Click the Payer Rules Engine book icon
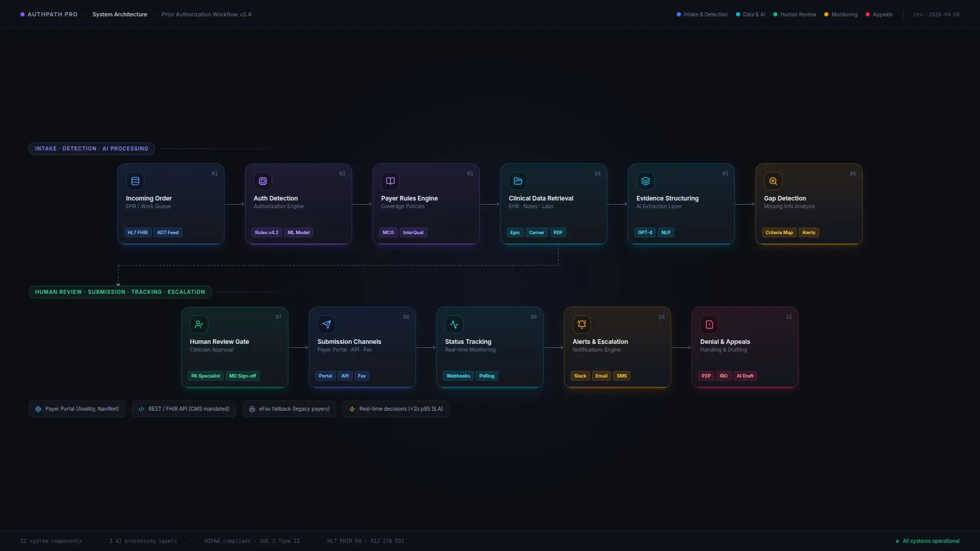The image size is (980, 551). 390,181
